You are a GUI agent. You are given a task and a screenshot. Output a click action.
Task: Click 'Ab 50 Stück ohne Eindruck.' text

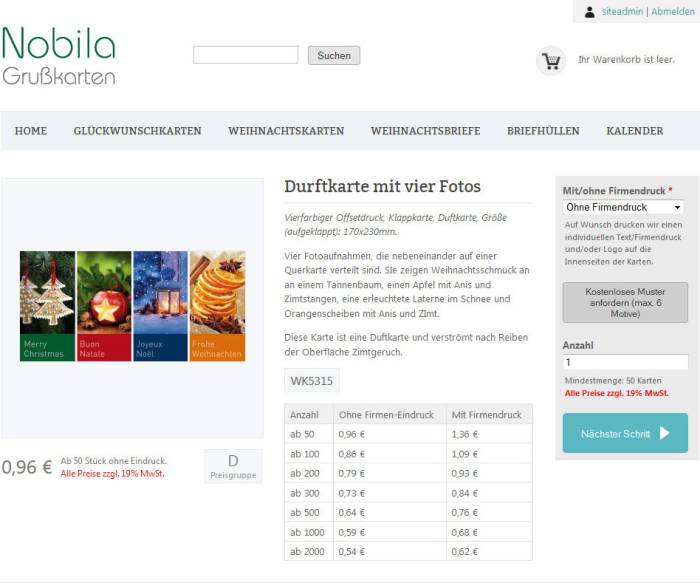(x=113, y=461)
